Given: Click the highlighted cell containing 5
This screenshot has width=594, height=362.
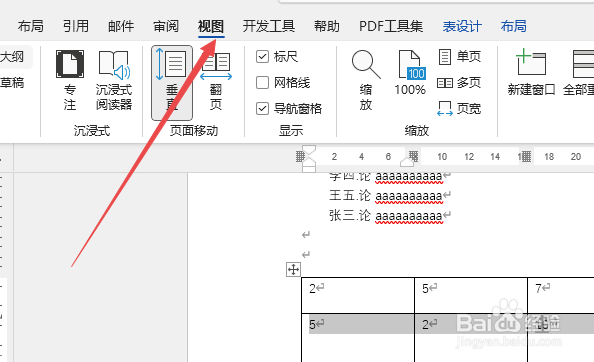Looking at the screenshot, I should pos(358,338).
